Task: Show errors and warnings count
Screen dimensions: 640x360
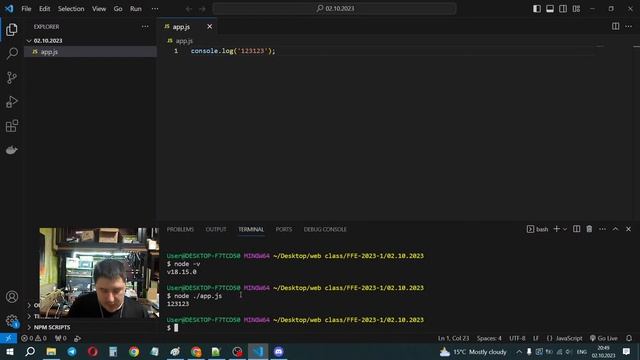Action: click(x=34, y=338)
